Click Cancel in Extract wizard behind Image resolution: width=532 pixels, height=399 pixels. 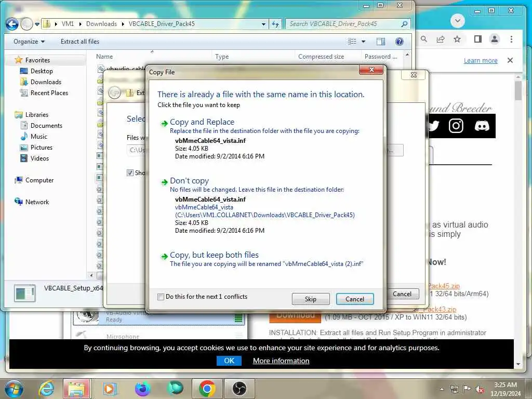[x=402, y=294]
